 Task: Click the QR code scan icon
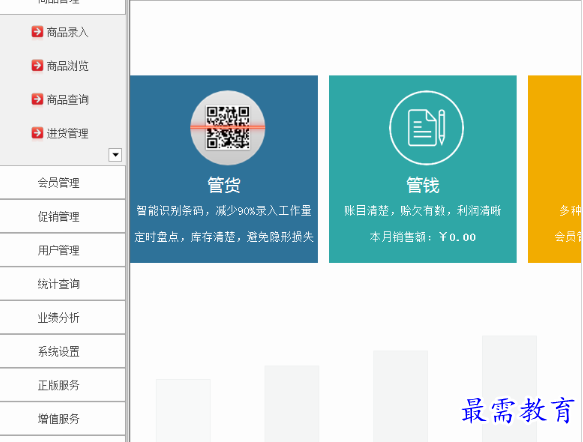[228, 128]
